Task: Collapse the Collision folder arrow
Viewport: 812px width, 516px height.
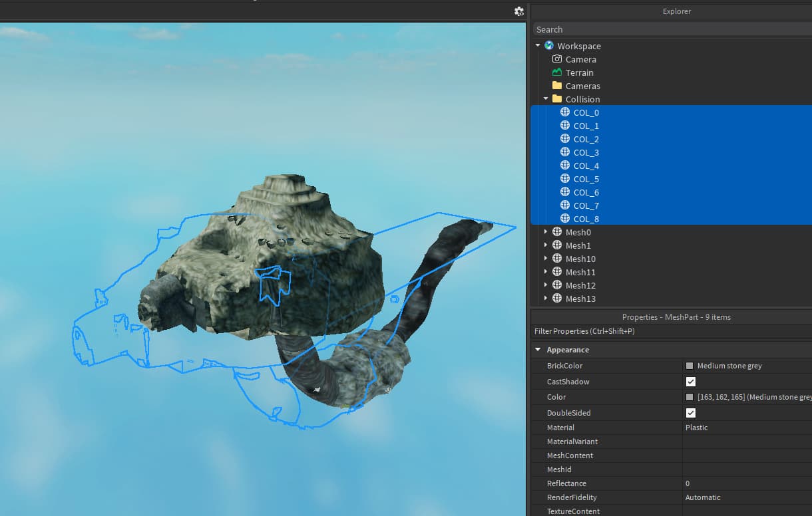Action: pyautogui.click(x=546, y=99)
